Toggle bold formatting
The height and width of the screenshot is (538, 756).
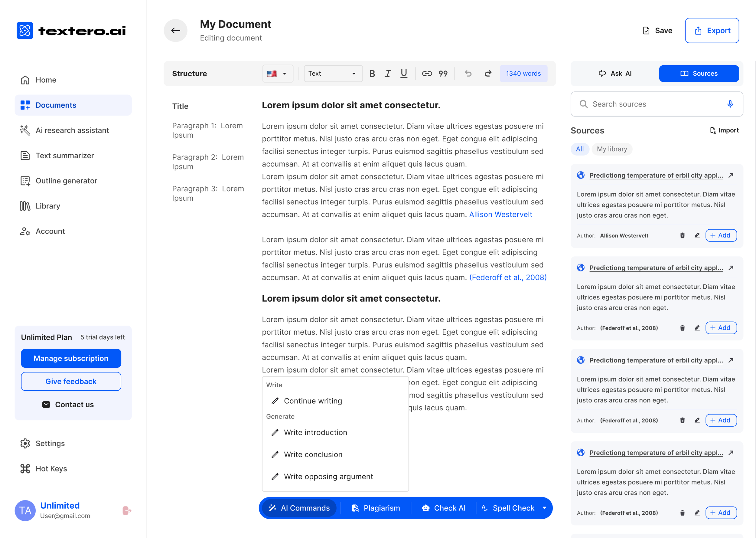(x=372, y=74)
